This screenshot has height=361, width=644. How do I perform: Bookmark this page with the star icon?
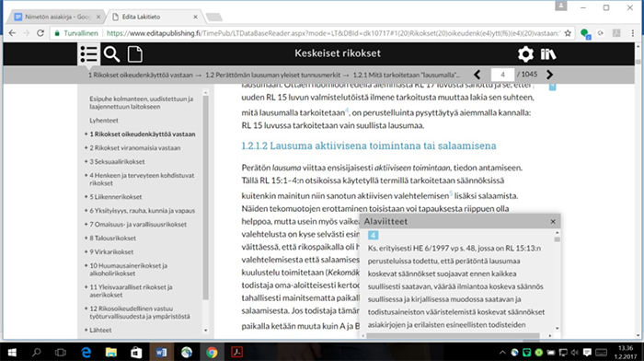[x=568, y=33]
